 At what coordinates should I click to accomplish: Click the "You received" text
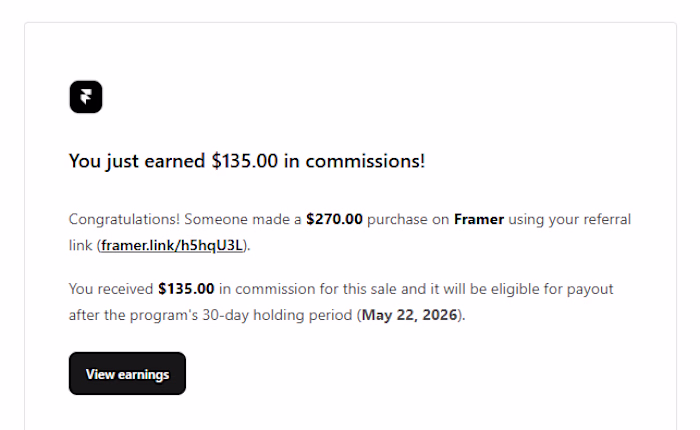(x=111, y=289)
